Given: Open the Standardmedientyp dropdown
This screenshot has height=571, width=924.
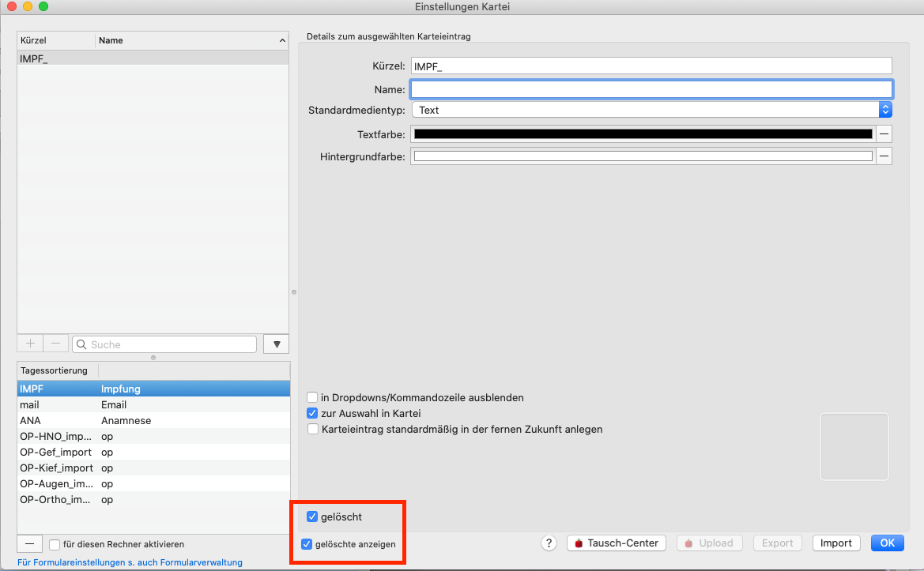Looking at the screenshot, I should (652, 110).
